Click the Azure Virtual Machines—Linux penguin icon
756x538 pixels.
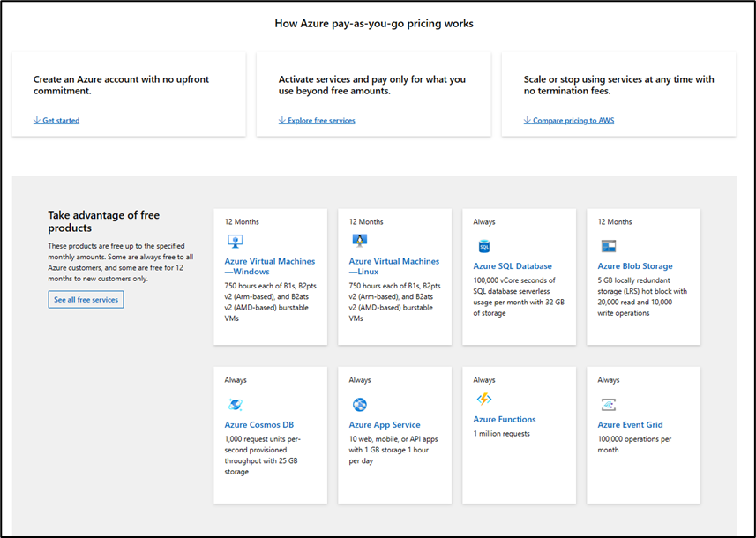(358, 241)
